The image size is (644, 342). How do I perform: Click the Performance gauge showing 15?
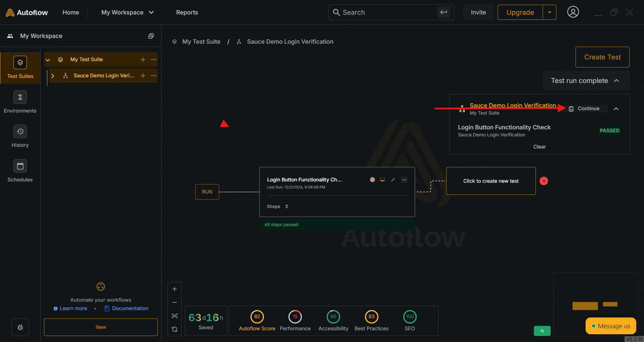click(295, 317)
